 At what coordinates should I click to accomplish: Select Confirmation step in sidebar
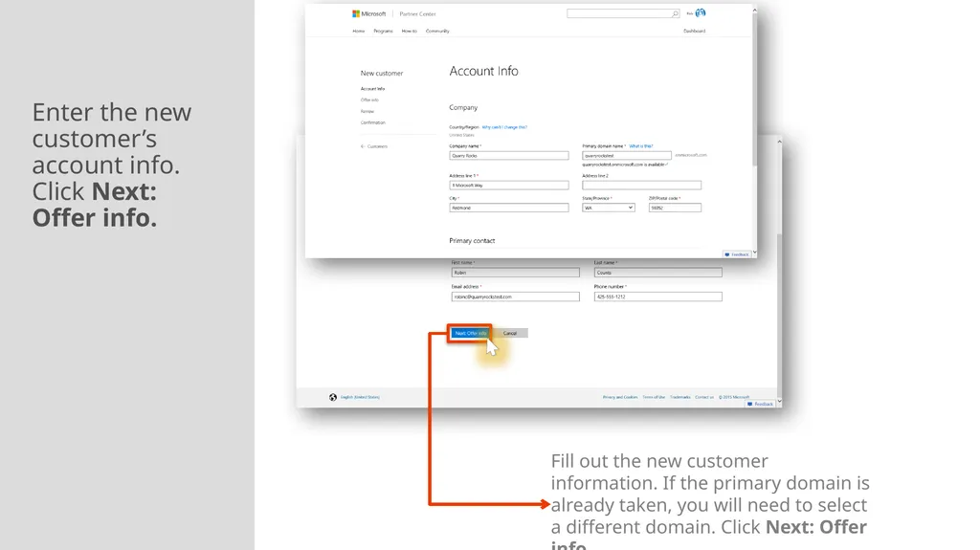(x=373, y=122)
